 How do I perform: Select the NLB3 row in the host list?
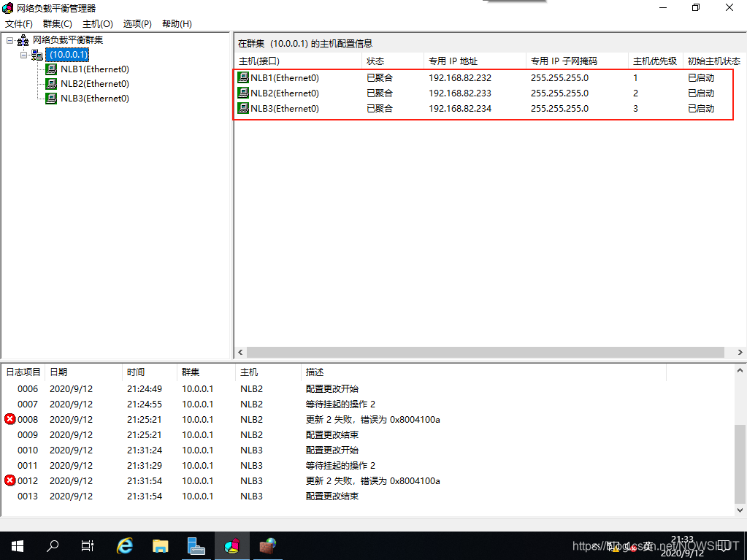pos(365,108)
